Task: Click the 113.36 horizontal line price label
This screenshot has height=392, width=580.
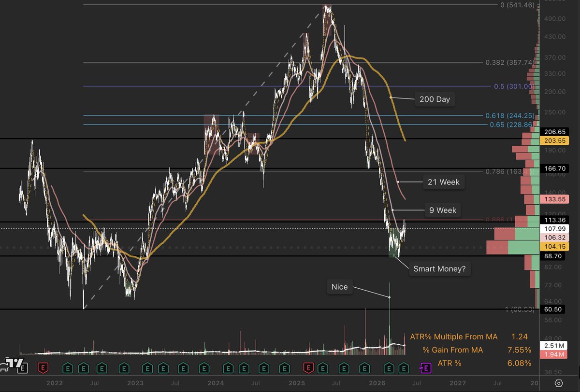Action: pyautogui.click(x=554, y=219)
